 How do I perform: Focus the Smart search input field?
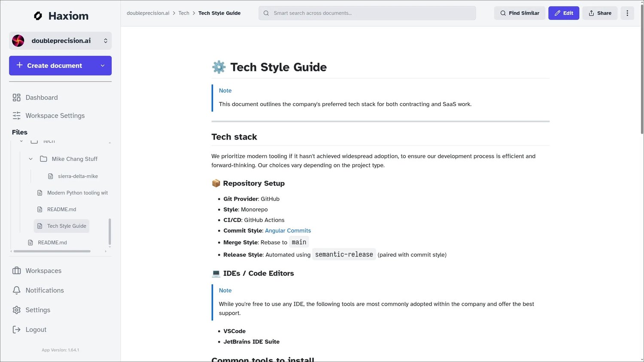pos(367,13)
